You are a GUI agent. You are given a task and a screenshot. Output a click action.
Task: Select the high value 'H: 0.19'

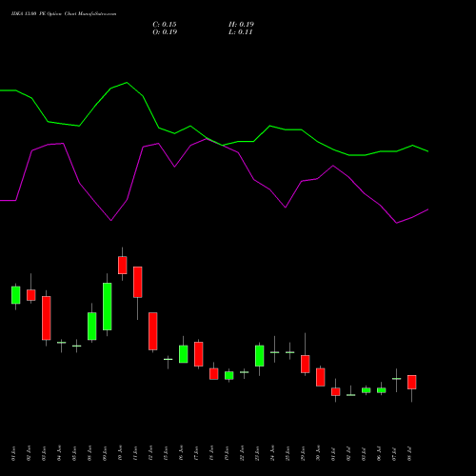click(x=241, y=25)
